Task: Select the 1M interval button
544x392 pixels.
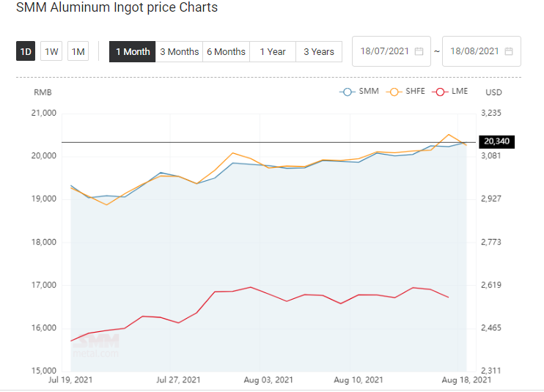Action: click(x=78, y=51)
